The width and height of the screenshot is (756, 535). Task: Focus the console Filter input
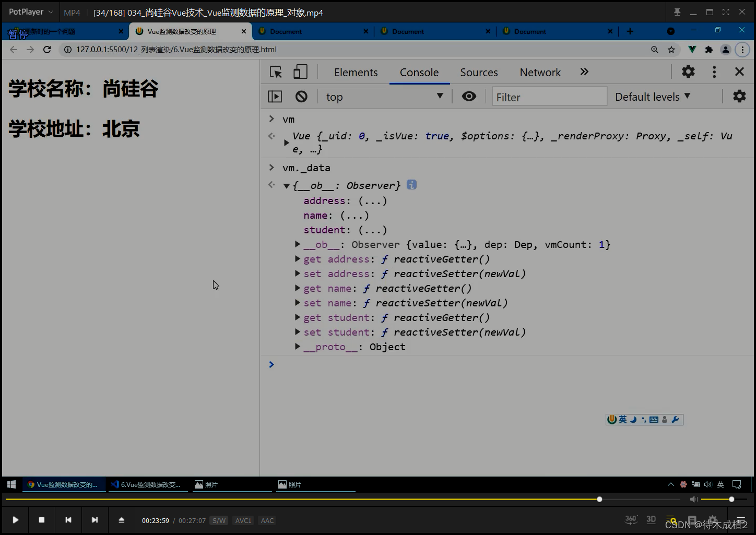(x=549, y=97)
